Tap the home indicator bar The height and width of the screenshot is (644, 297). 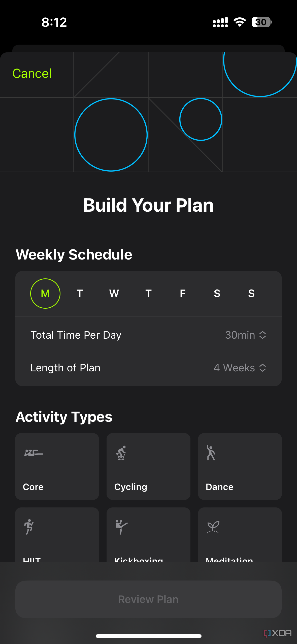pyautogui.click(x=148, y=636)
